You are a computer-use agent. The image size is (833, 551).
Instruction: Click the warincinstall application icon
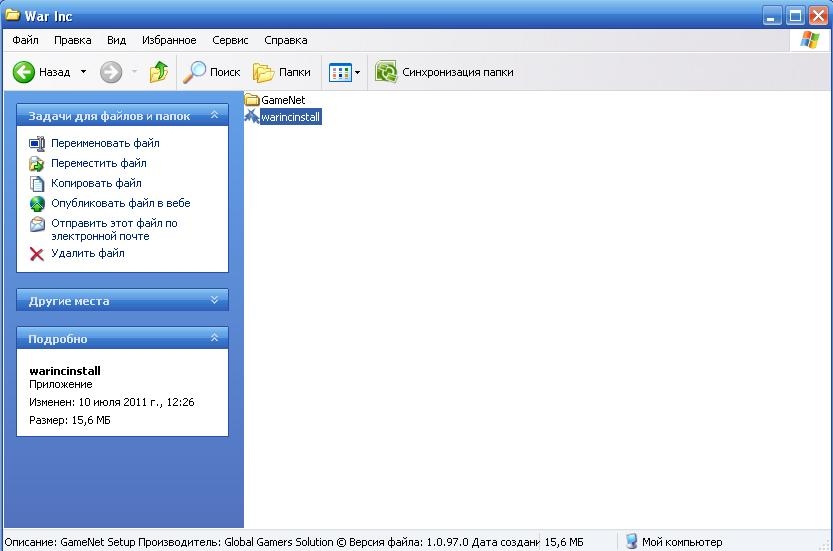[252, 116]
